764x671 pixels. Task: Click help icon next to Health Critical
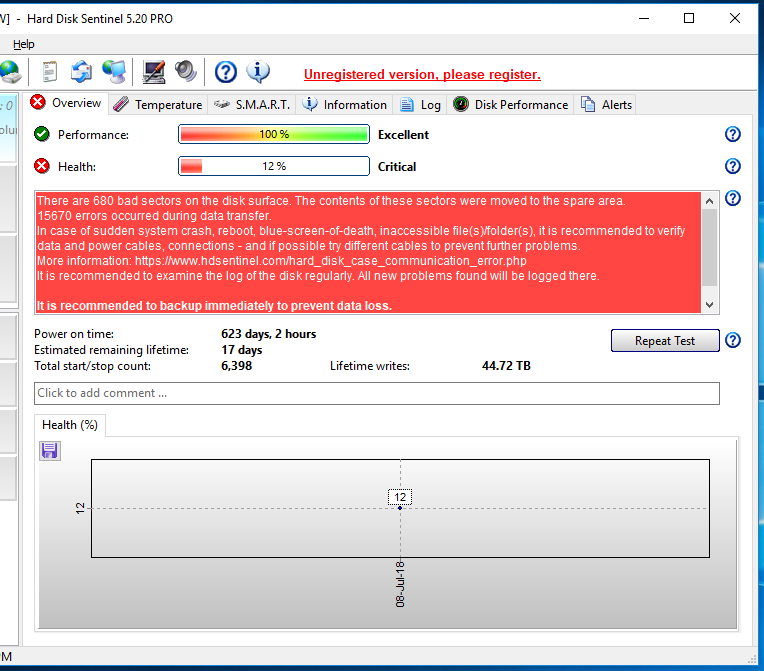coord(732,166)
